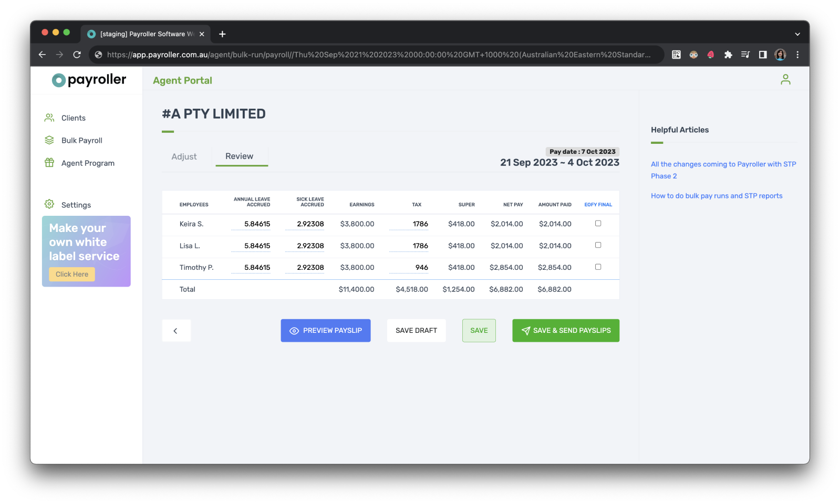Click the media control playlist icon
Viewport: 840px width, 504px height.
(745, 55)
